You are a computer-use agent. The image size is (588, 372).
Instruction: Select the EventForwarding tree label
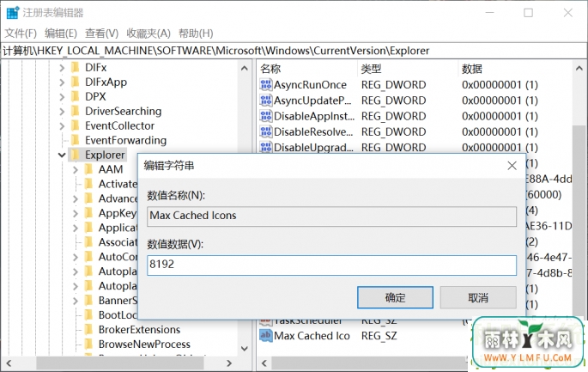coord(125,140)
